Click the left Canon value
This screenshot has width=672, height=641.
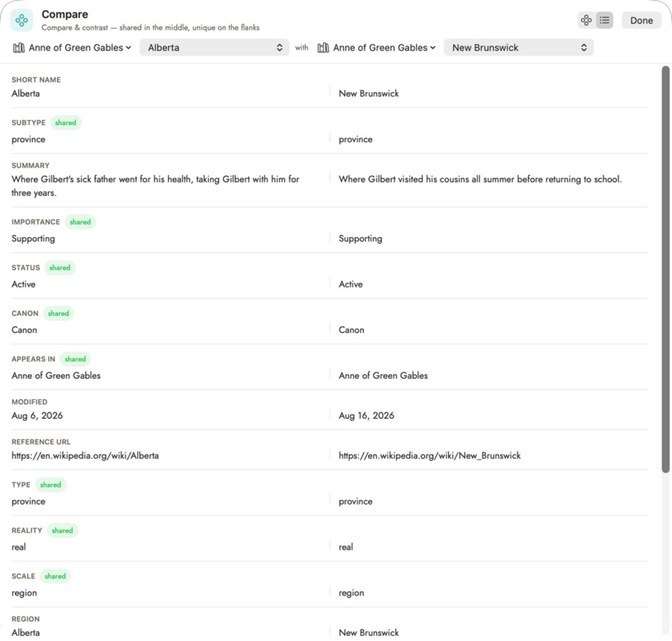point(24,330)
